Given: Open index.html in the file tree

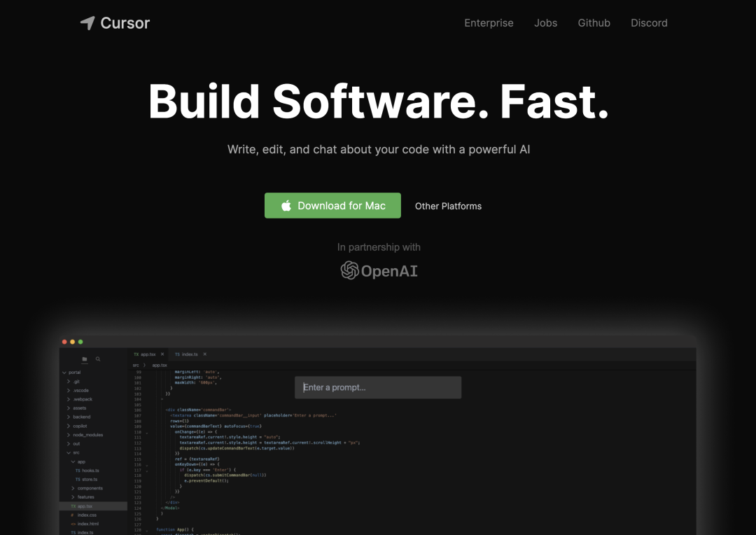Looking at the screenshot, I should click(x=85, y=524).
